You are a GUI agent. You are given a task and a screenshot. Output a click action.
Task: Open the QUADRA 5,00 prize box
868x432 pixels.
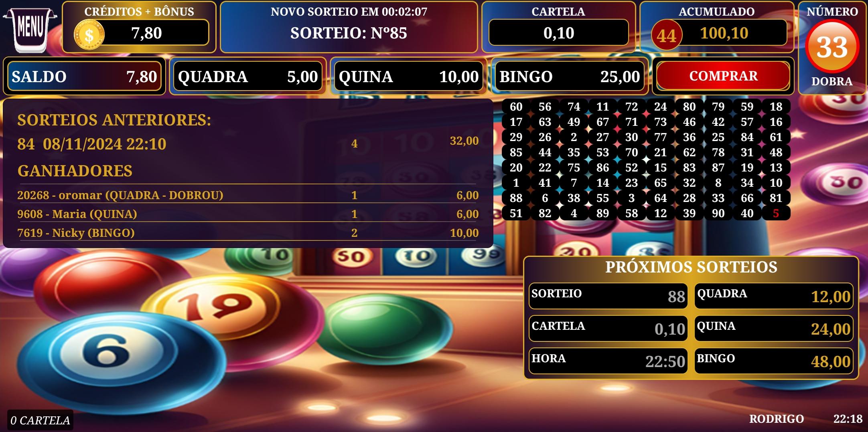click(247, 76)
